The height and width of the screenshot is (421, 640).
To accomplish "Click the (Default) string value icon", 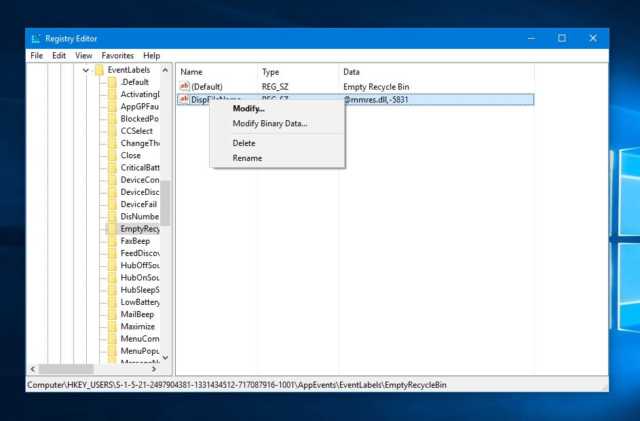I will pos(184,86).
